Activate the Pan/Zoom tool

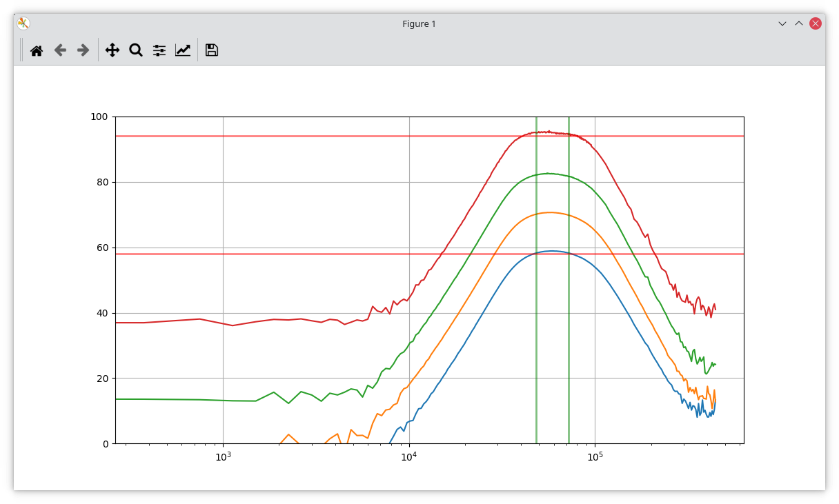[112, 50]
